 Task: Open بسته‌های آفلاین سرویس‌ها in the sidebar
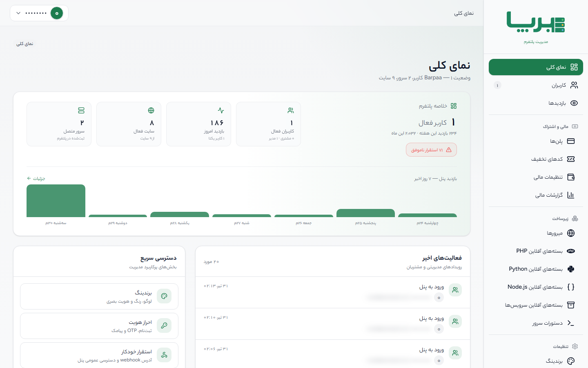tap(536, 305)
